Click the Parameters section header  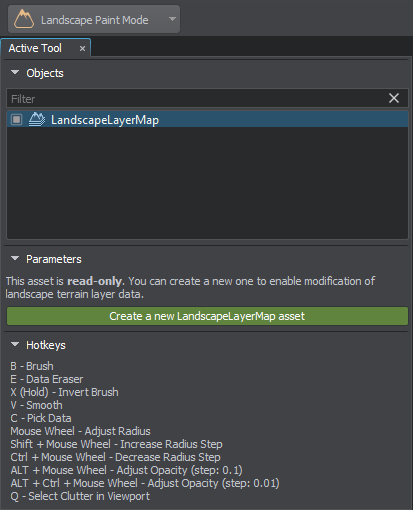[x=54, y=259]
